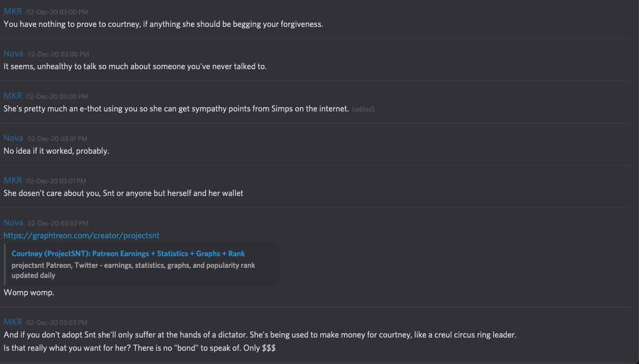Click Nova's name above "It seems, unhealthy" message
Viewport: 639px width, 364px height.
[x=13, y=53]
